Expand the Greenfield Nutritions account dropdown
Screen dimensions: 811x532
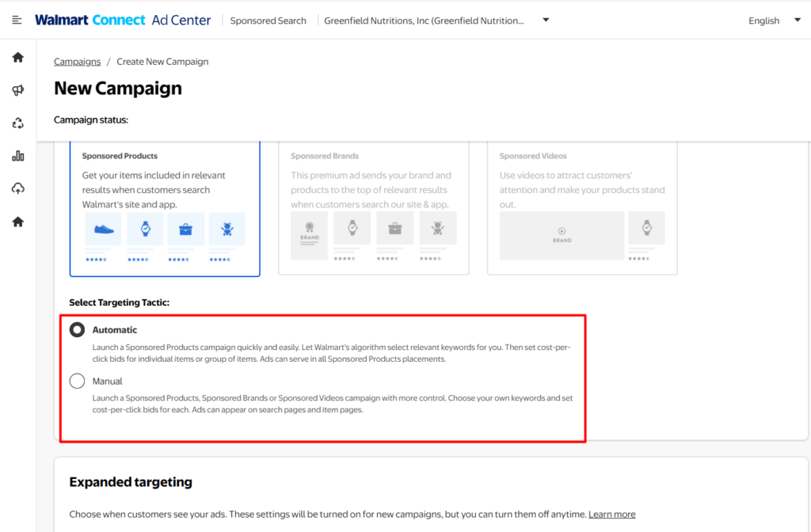click(546, 20)
